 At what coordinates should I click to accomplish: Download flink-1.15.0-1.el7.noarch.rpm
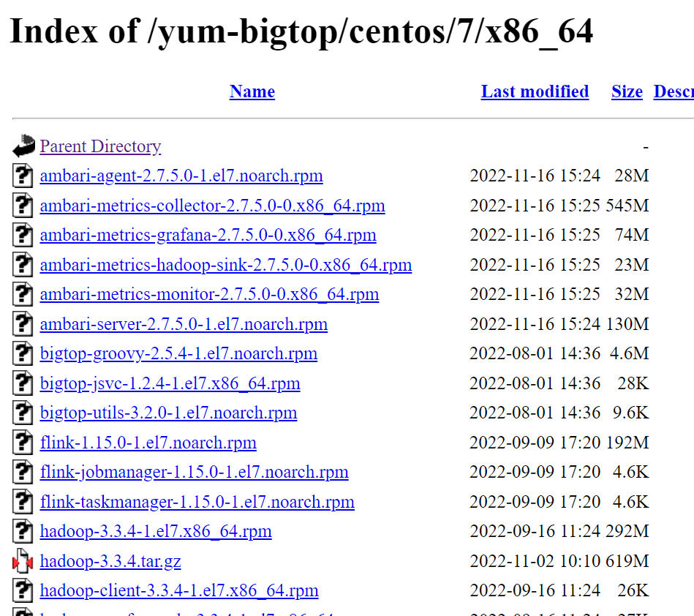pos(148,443)
